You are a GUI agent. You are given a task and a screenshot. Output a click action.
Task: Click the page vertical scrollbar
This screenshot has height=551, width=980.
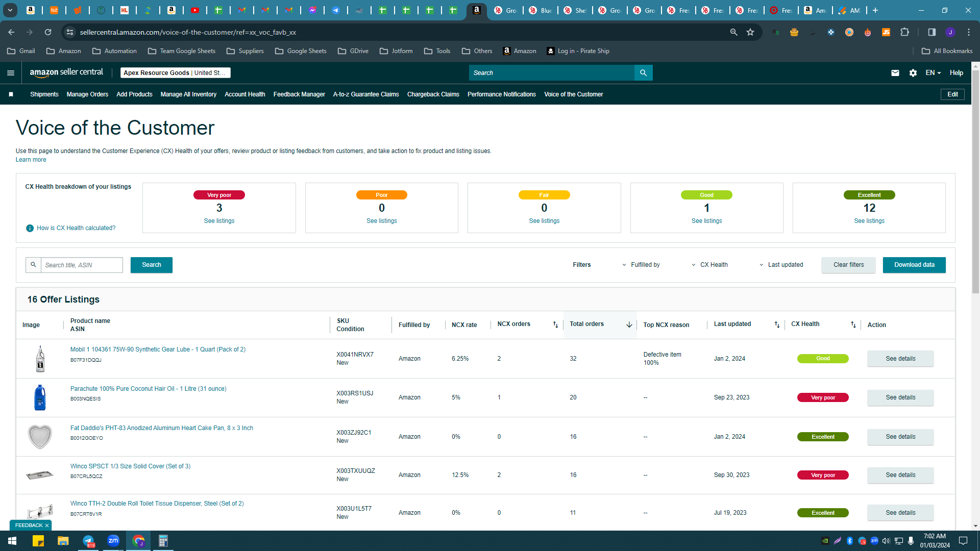click(x=975, y=182)
